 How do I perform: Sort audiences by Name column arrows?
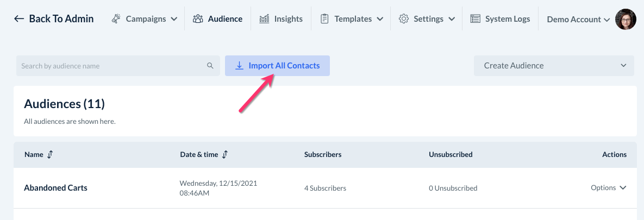pyautogui.click(x=50, y=154)
